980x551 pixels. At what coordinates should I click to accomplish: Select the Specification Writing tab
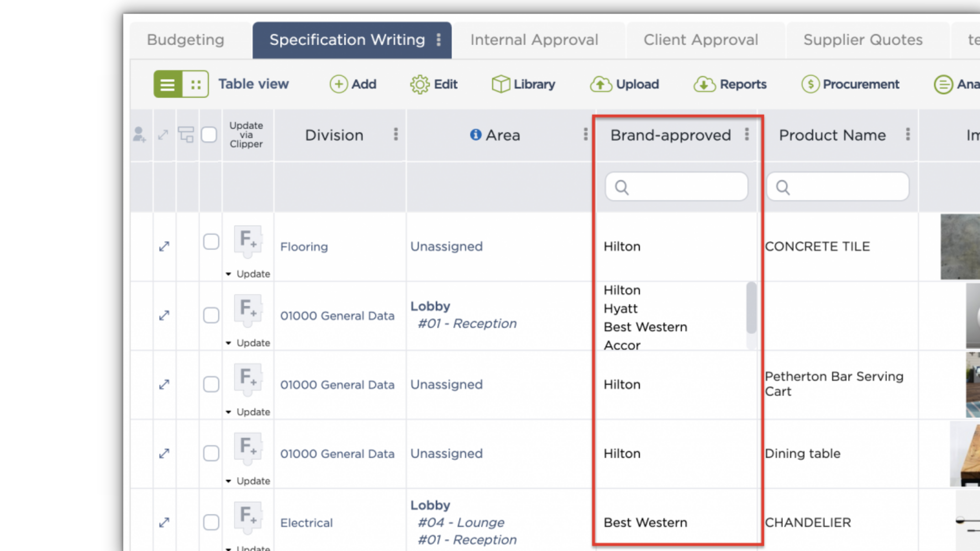tap(352, 40)
